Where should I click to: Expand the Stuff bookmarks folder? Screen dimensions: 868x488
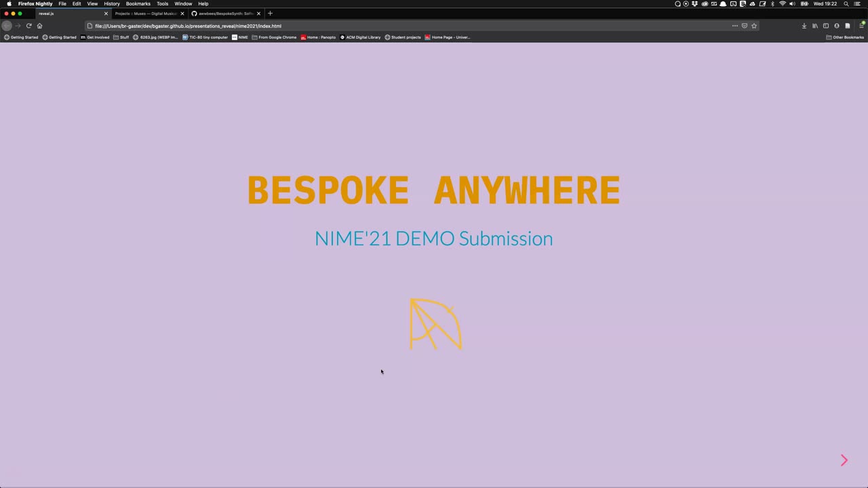tap(121, 37)
